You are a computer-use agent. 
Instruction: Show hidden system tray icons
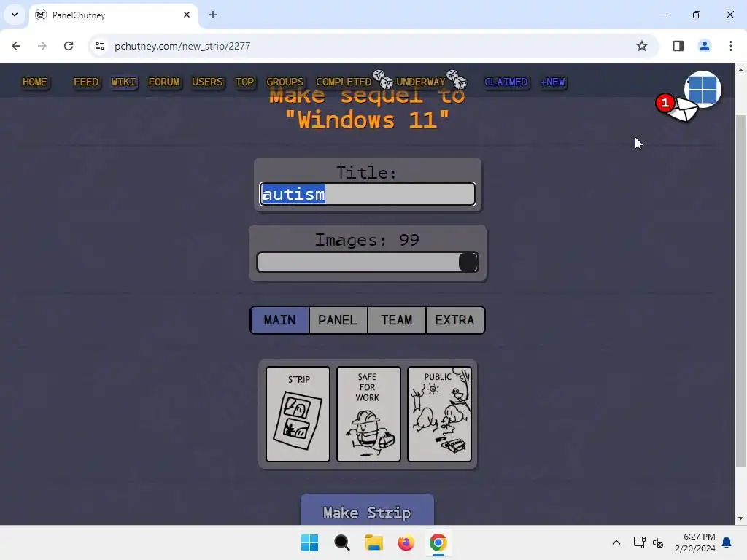[616, 542]
